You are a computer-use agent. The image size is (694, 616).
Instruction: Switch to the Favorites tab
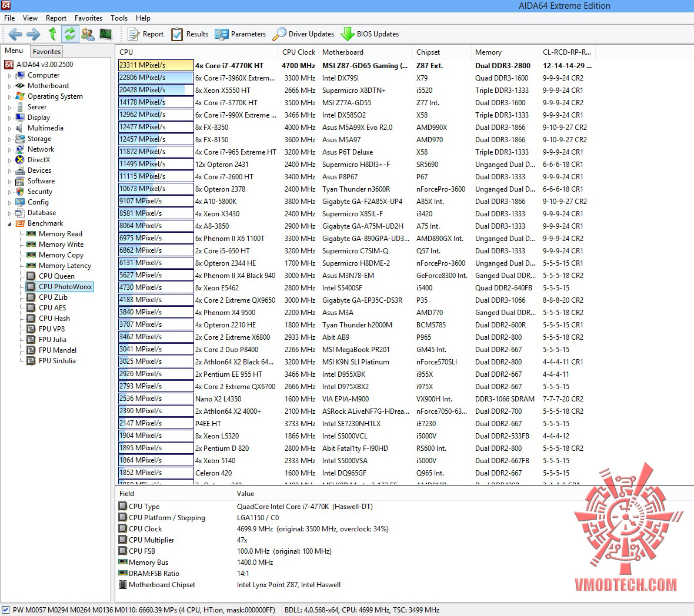(46, 51)
